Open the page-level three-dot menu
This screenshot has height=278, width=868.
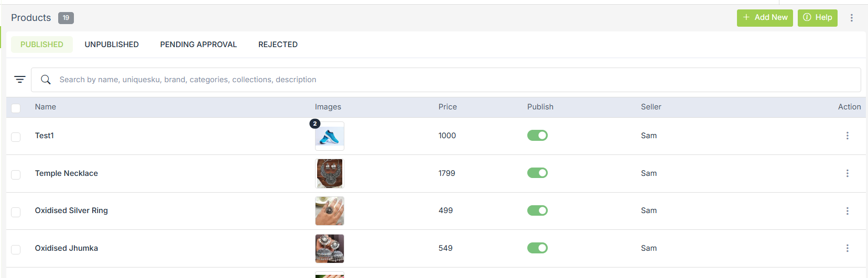tap(852, 18)
